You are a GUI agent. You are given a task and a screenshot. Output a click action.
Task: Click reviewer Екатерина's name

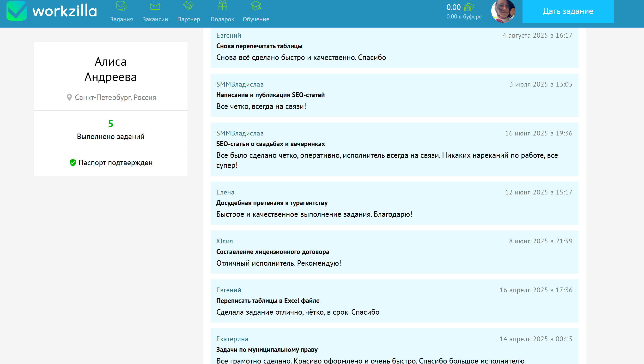[x=232, y=339]
